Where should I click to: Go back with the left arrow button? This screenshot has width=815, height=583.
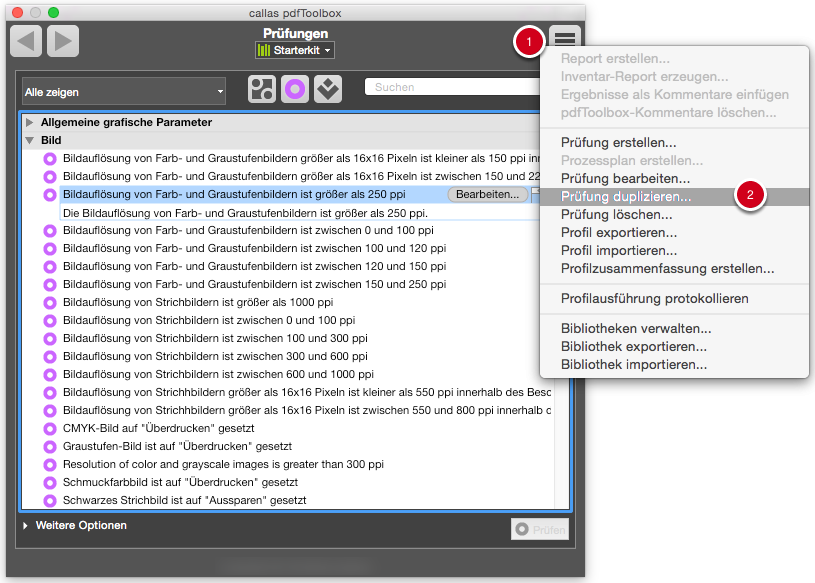coord(26,41)
